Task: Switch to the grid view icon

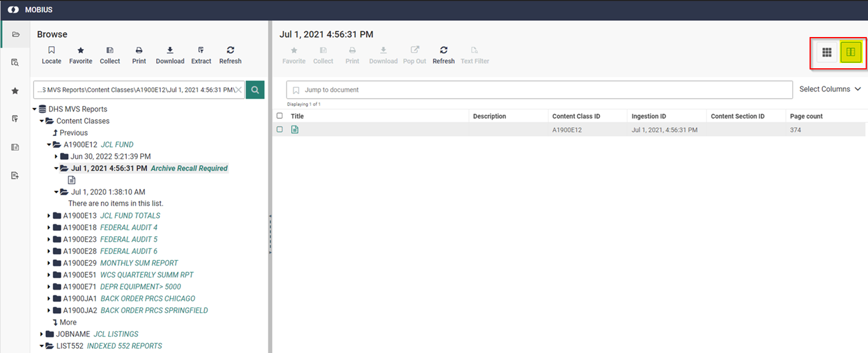Action: point(827,52)
